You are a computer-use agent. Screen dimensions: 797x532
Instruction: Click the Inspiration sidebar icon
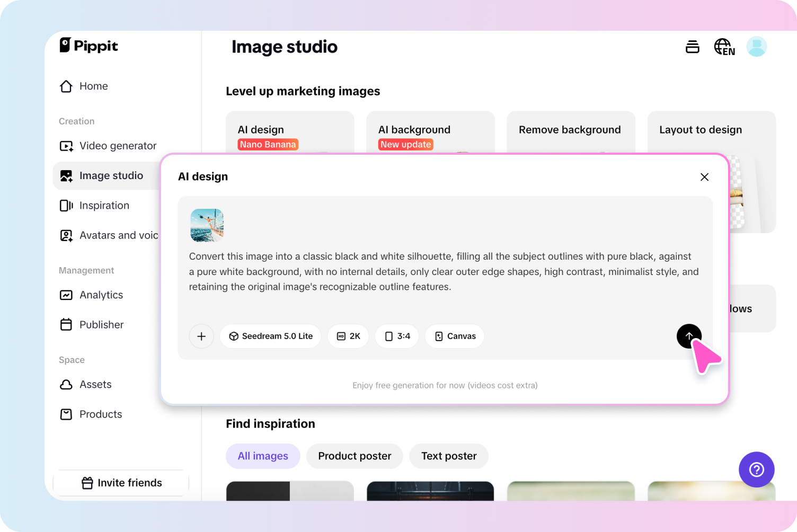(66, 206)
